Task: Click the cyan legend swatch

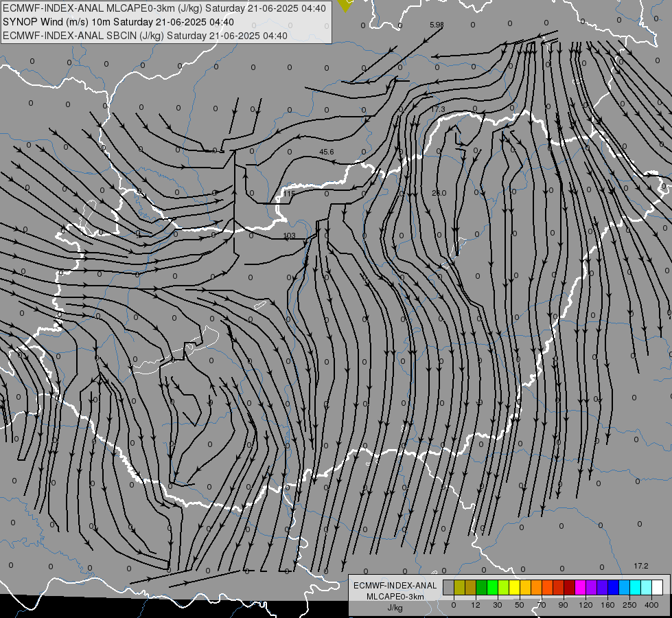Action: click(x=635, y=587)
